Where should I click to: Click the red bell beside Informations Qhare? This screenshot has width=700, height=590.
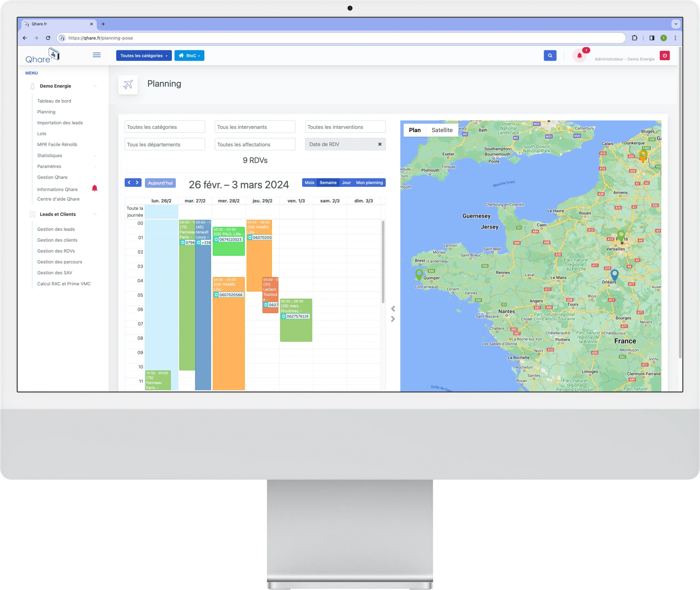point(95,188)
